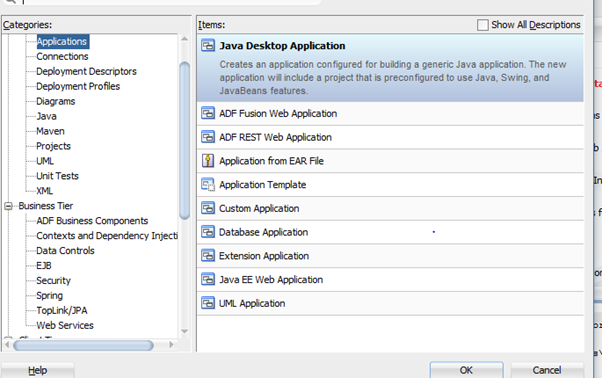Click the categories scroll up arrow
Image resolution: width=602 pixels, height=378 pixels.
(x=185, y=39)
